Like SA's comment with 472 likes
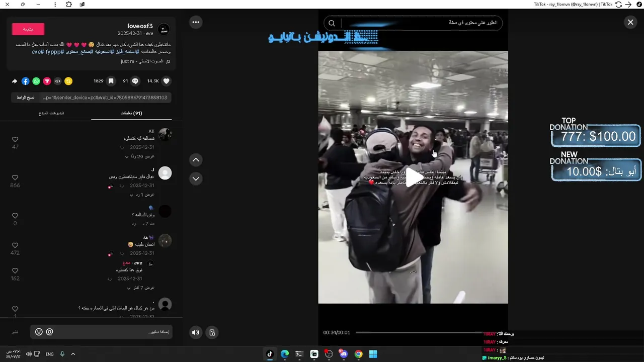Viewport: 644px width, 362px height. [x=15, y=245]
